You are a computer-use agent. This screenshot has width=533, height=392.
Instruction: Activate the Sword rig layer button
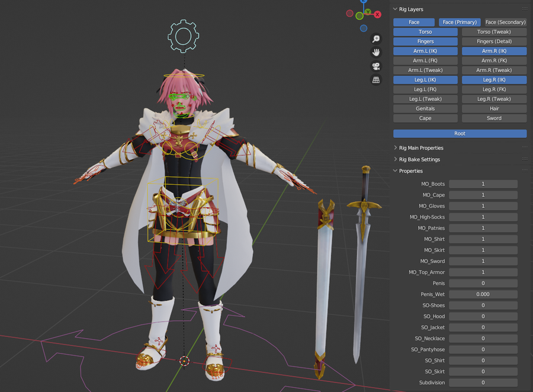(x=493, y=118)
